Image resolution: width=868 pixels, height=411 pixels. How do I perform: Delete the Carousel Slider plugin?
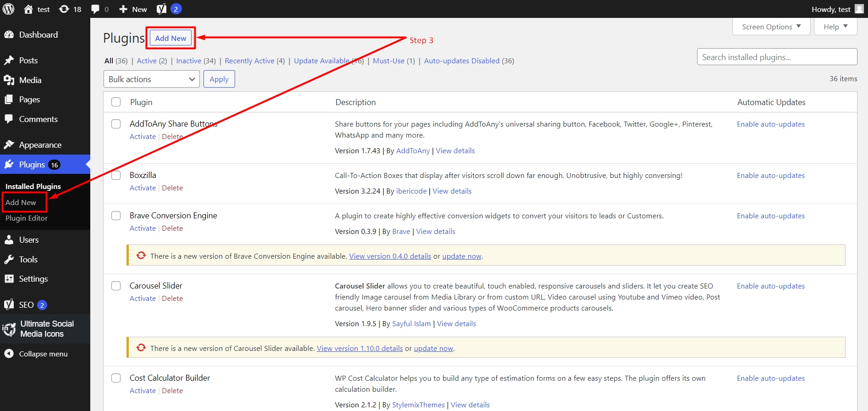point(172,299)
